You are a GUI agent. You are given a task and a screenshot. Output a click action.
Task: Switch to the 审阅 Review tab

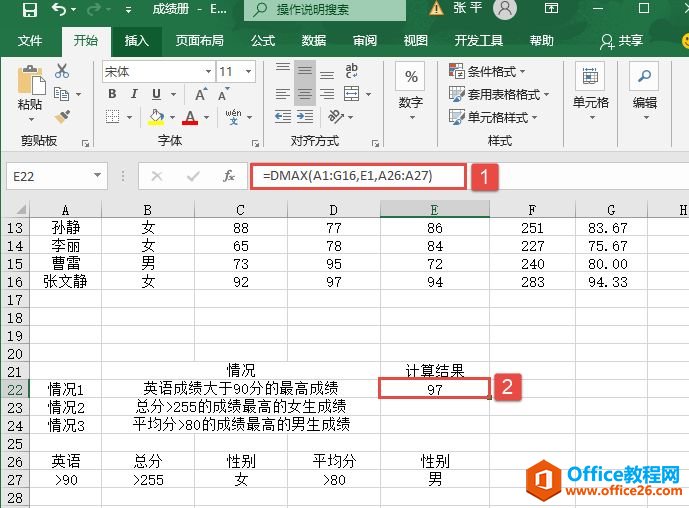click(x=365, y=41)
